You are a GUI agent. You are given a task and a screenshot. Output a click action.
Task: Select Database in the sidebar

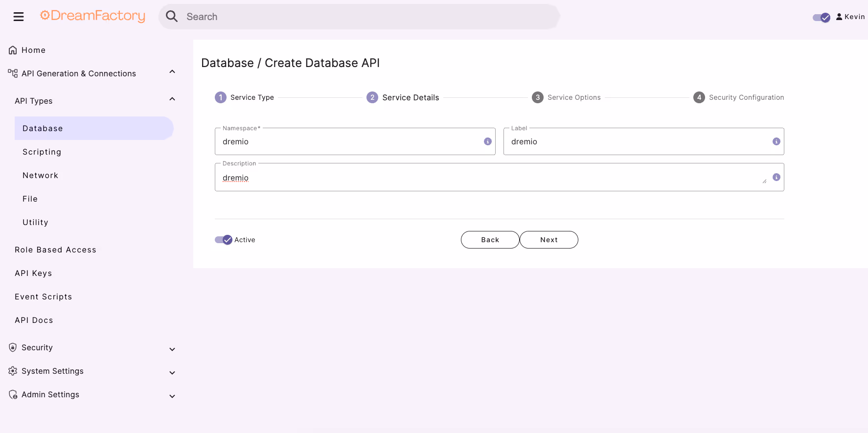click(x=94, y=128)
